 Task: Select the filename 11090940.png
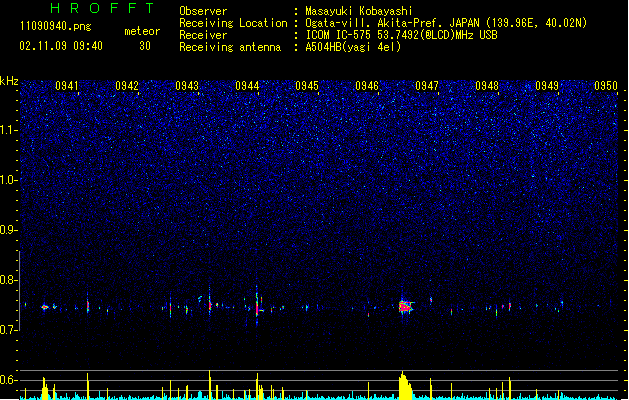(x=56, y=26)
